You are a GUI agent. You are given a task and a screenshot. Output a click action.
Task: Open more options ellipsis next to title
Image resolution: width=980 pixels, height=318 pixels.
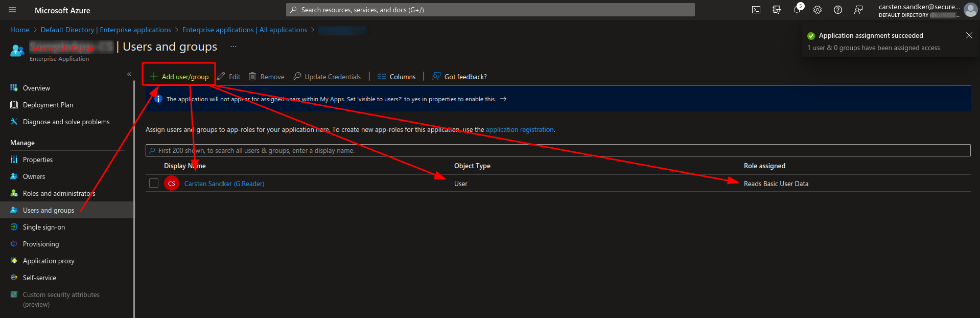click(234, 47)
